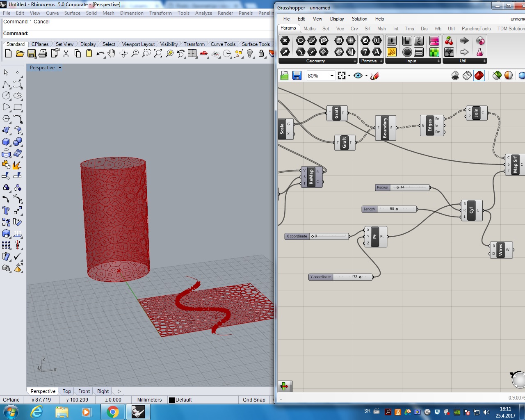525x420 pixels.
Task: Enable wireframe preview mode in Grasshopper
Action: [467, 75]
